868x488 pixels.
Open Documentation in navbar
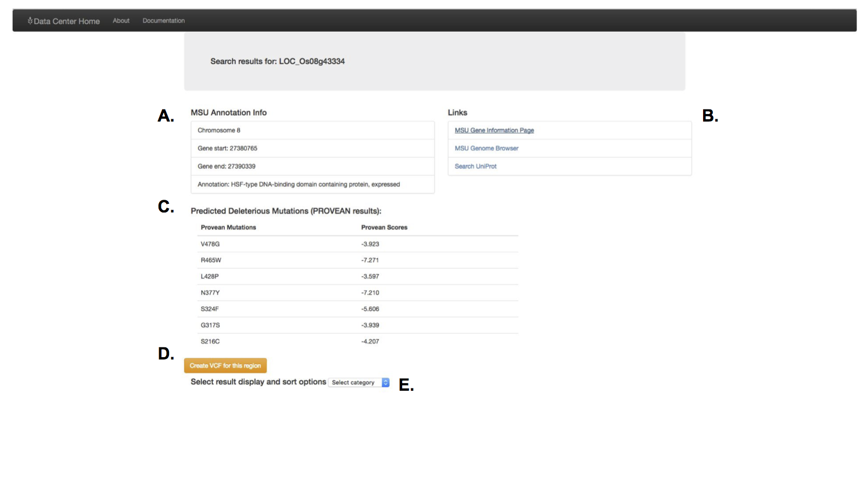[164, 21]
